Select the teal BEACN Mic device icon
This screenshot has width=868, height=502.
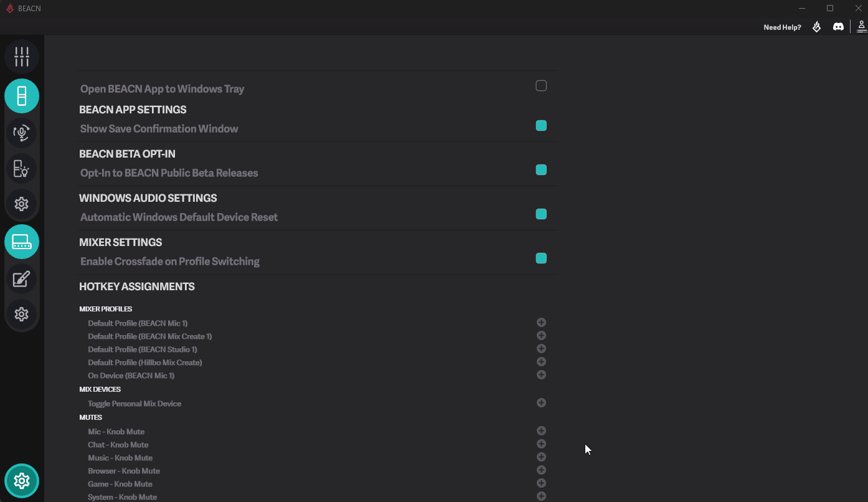pyautogui.click(x=22, y=96)
